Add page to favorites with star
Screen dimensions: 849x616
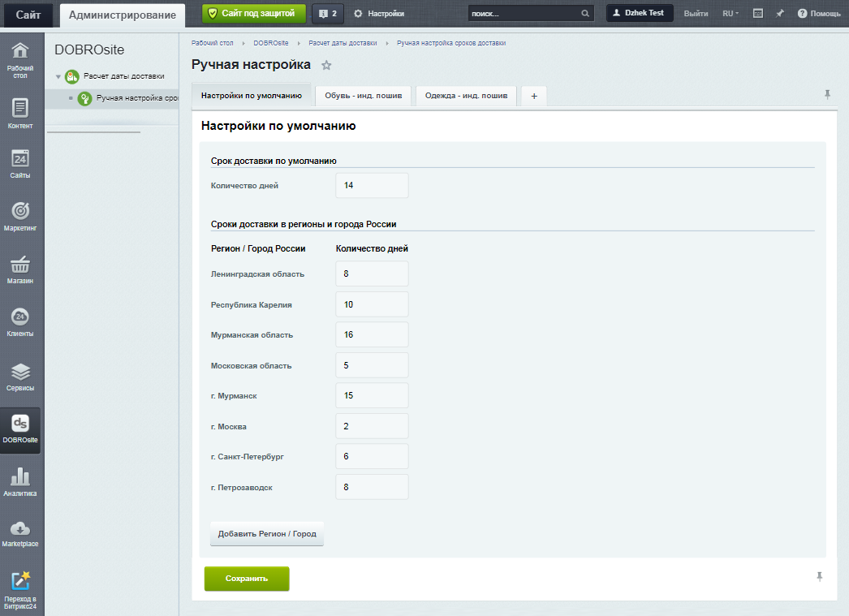point(326,65)
